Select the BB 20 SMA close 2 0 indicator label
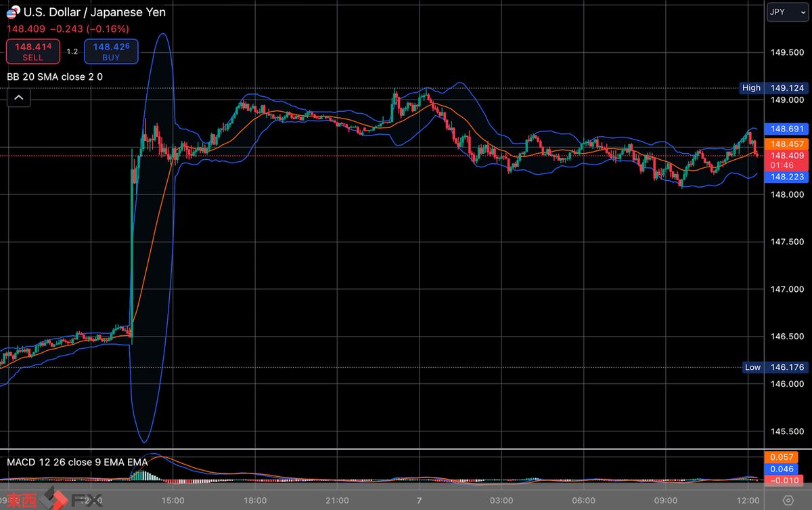812x510 pixels. (x=55, y=77)
